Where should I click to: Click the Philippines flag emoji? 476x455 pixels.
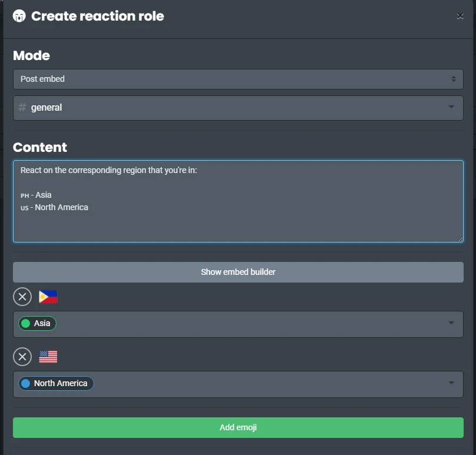click(x=48, y=297)
